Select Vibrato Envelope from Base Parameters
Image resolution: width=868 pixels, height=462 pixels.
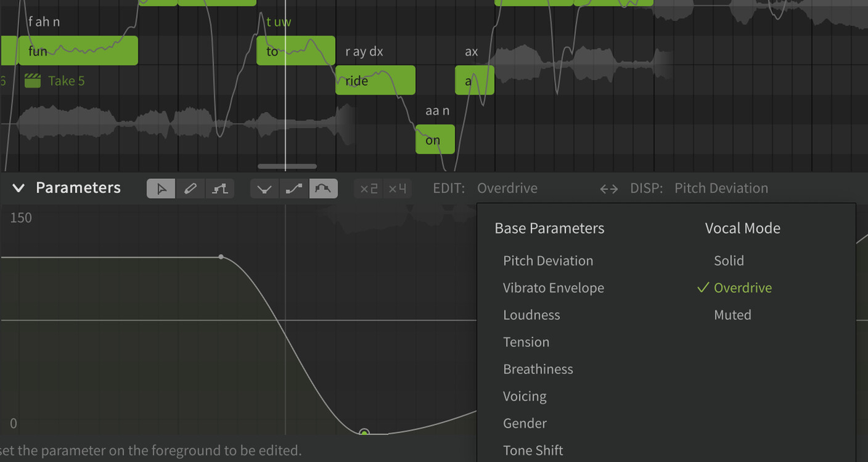click(553, 287)
